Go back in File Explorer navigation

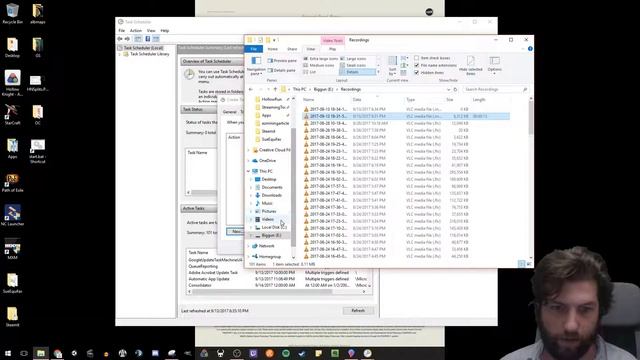coord(251,89)
